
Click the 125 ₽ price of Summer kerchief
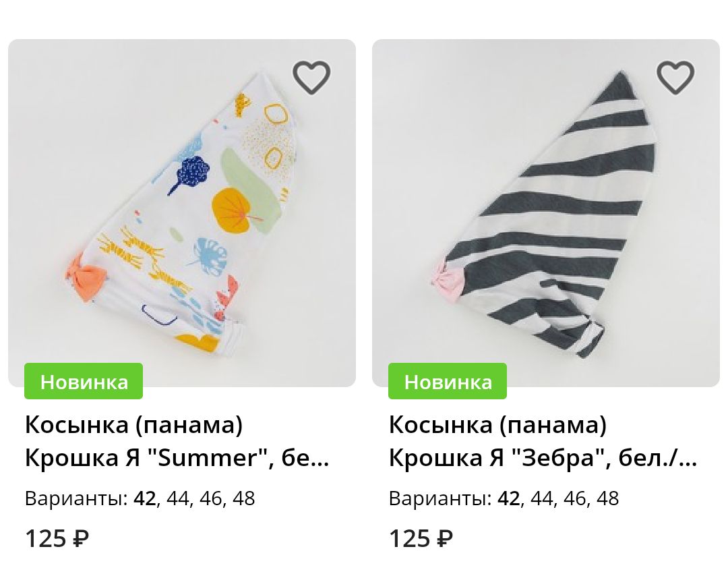[57, 539]
